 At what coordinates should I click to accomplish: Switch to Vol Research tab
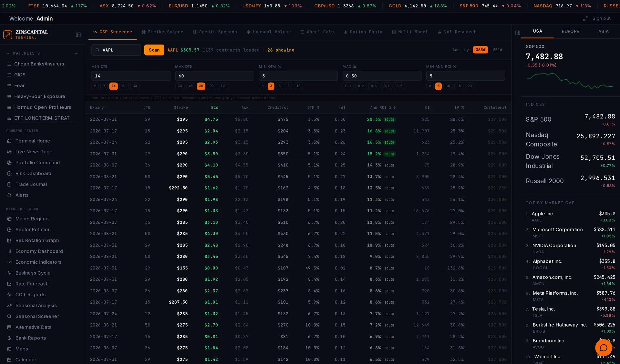click(x=457, y=32)
